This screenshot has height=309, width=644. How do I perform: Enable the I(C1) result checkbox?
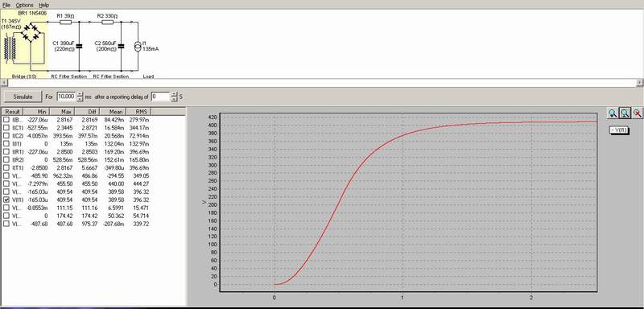point(6,128)
